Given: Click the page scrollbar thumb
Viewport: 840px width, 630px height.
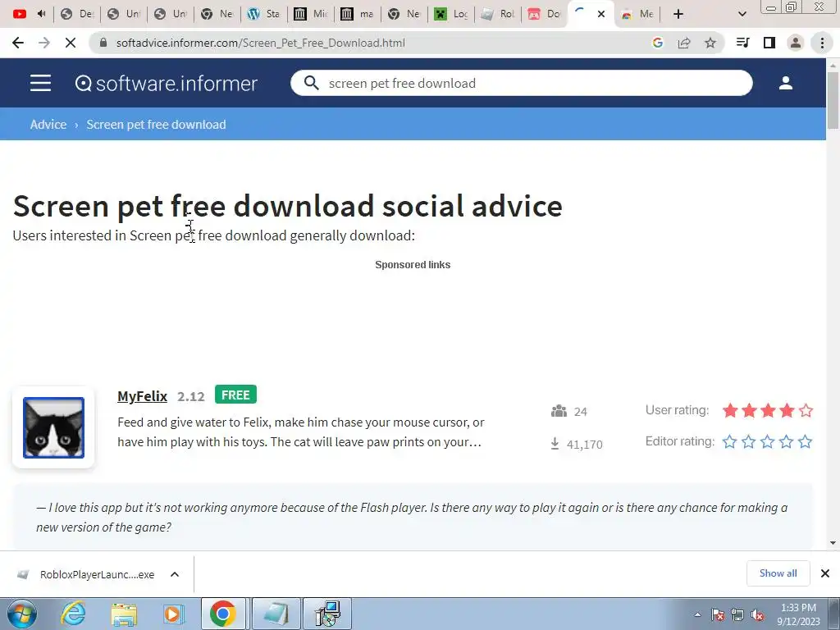Looking at the screenshot, I should tap(833, 101).
